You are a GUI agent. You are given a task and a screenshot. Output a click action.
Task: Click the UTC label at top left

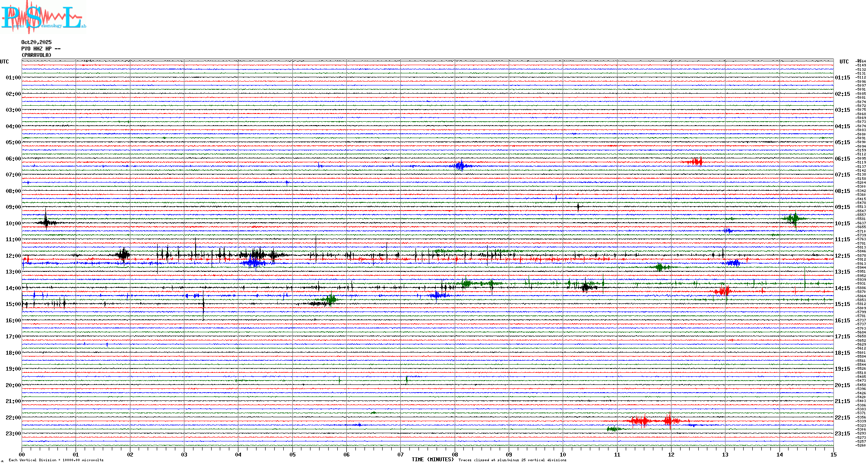4,62
